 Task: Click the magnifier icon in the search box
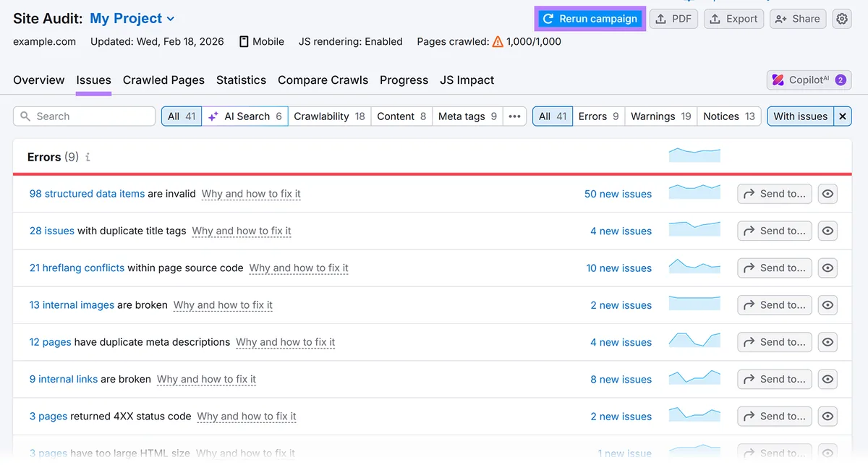point(26,116)
